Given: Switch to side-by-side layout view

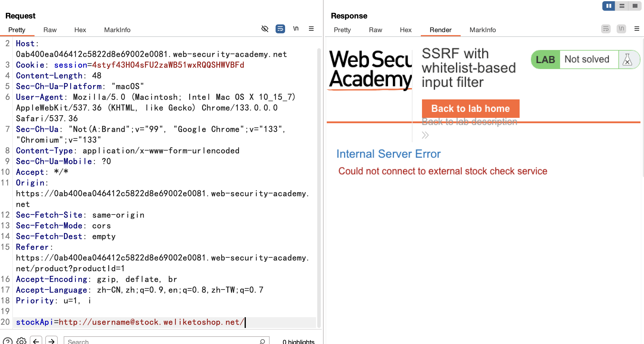Looking at the screenshot, I should [x=609, y=6].
